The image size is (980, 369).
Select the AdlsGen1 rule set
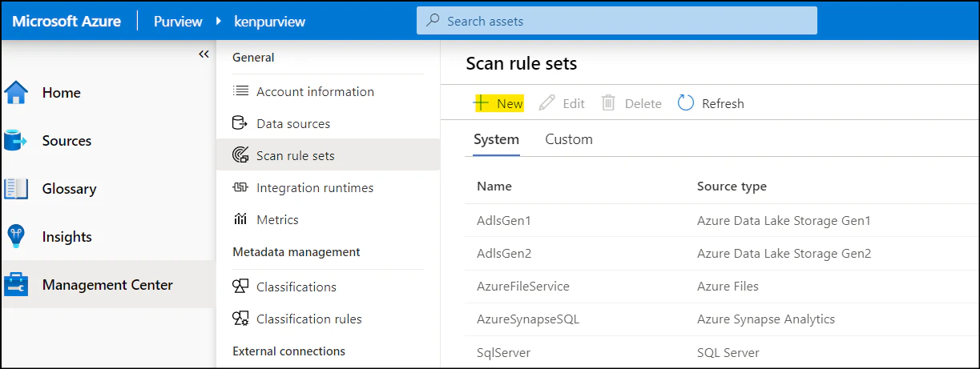coord(504,220)
